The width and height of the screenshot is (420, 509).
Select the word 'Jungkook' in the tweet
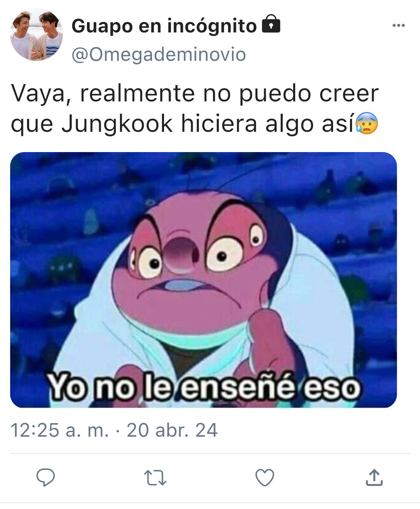pos(117,124)
